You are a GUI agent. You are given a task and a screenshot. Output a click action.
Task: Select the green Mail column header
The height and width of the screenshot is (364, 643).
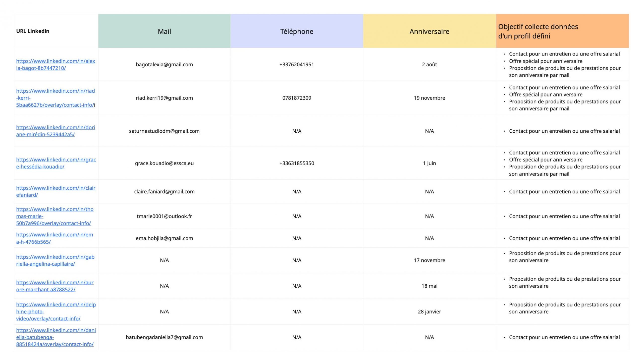click(x=164, y=31)
